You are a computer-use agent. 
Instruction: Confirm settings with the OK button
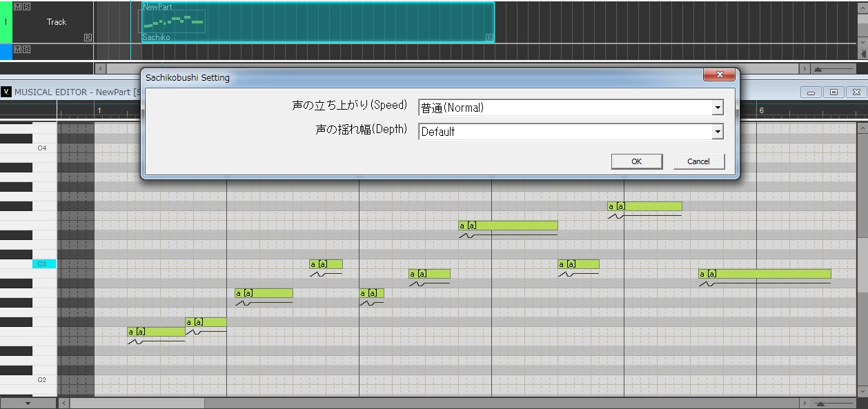click(636, 161)
